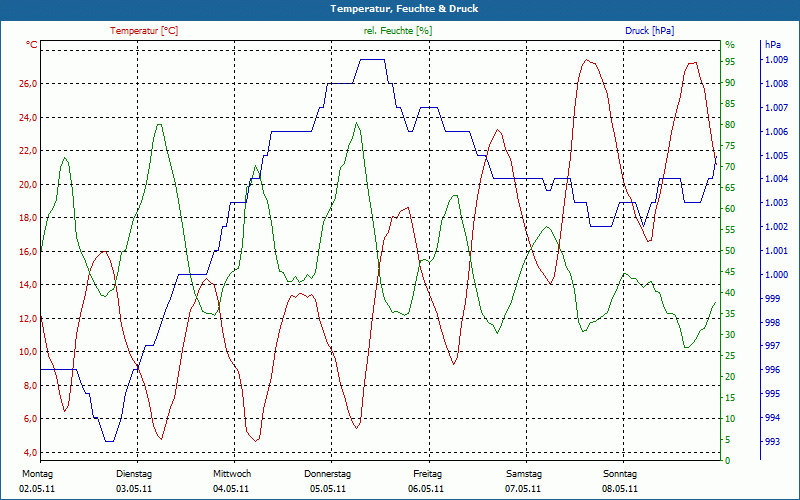Click the 1.008 pressure axis value
The height and width of the screenshot is (500, 800).
776,84
